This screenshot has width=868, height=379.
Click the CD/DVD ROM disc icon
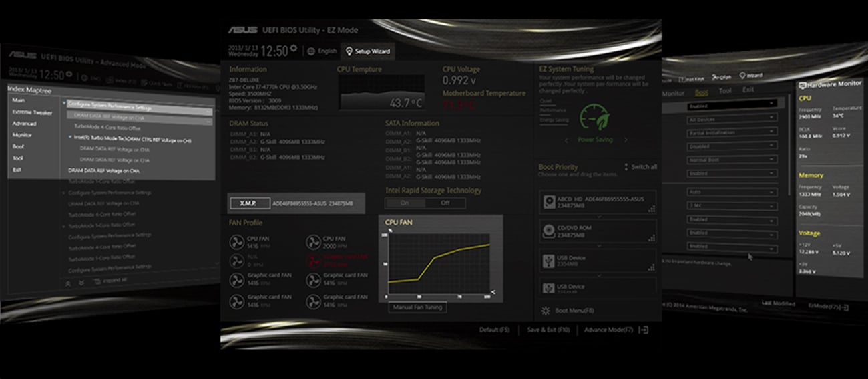[548, 231]
